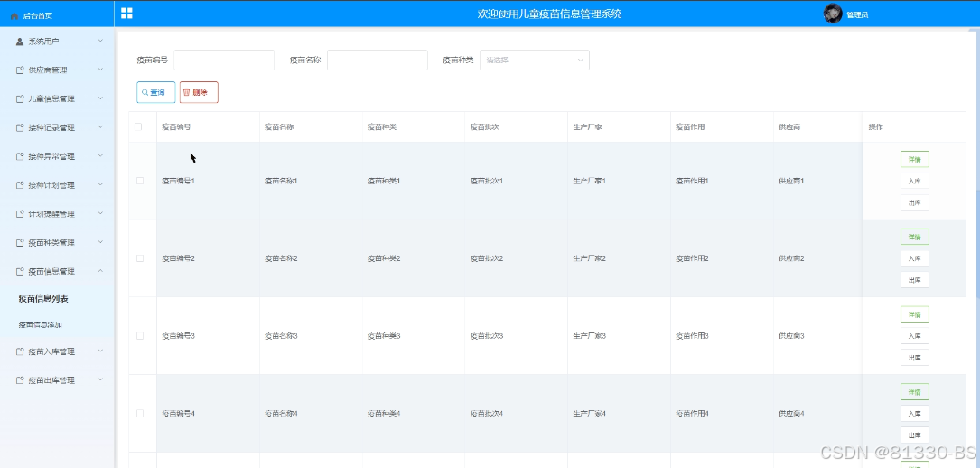This screenshot has height=468, width=980.
Task: Click 出库 for row 疫苗编号1
Action: [914, 202]
